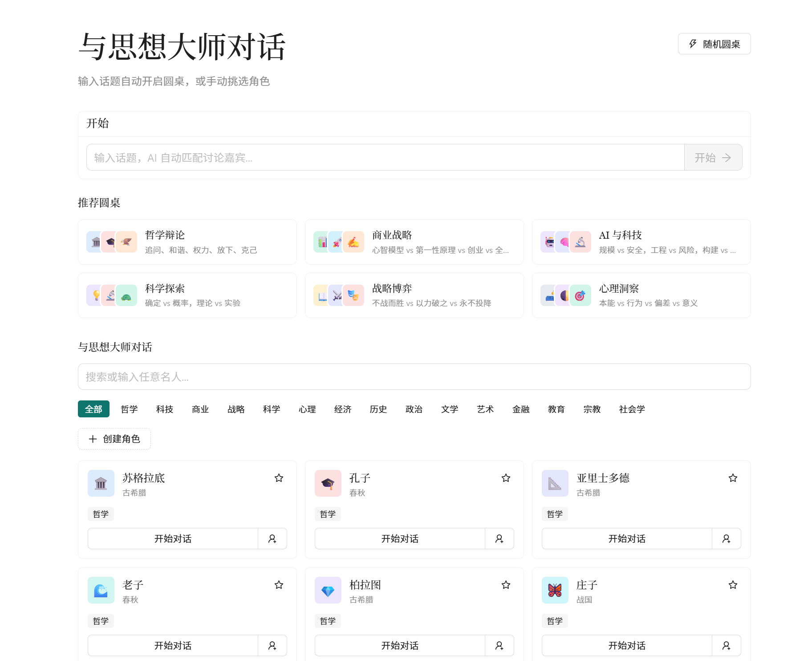The image size is (812, 661).
Task: Focus the topic input field
Action: 385,157
